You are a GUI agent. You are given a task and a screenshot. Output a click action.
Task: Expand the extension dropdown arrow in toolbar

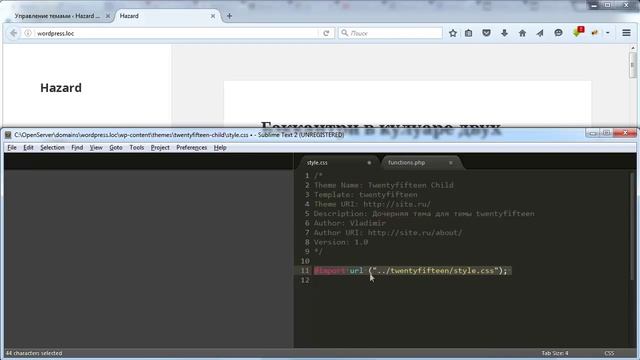[608, 33]
